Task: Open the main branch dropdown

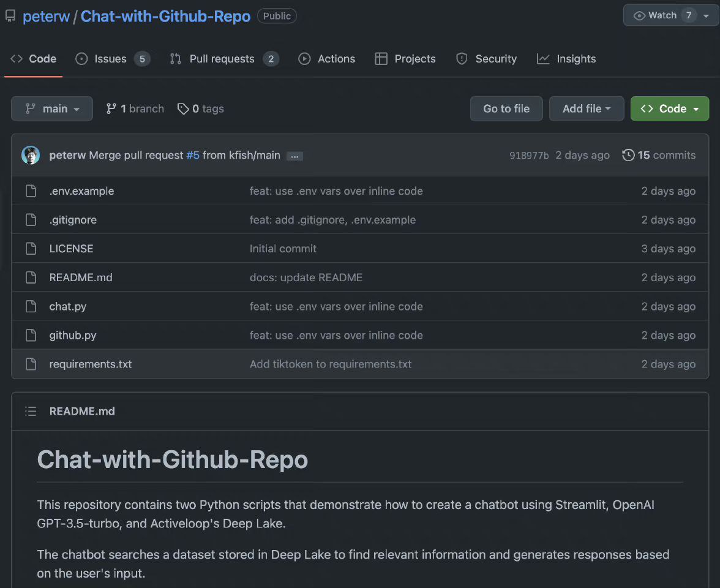Action: click(x=51, y=108)
